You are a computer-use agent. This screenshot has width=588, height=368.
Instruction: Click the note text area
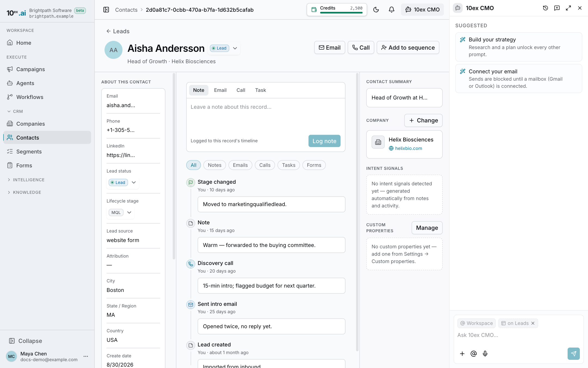pyautogui.click(x=266, y=114)
